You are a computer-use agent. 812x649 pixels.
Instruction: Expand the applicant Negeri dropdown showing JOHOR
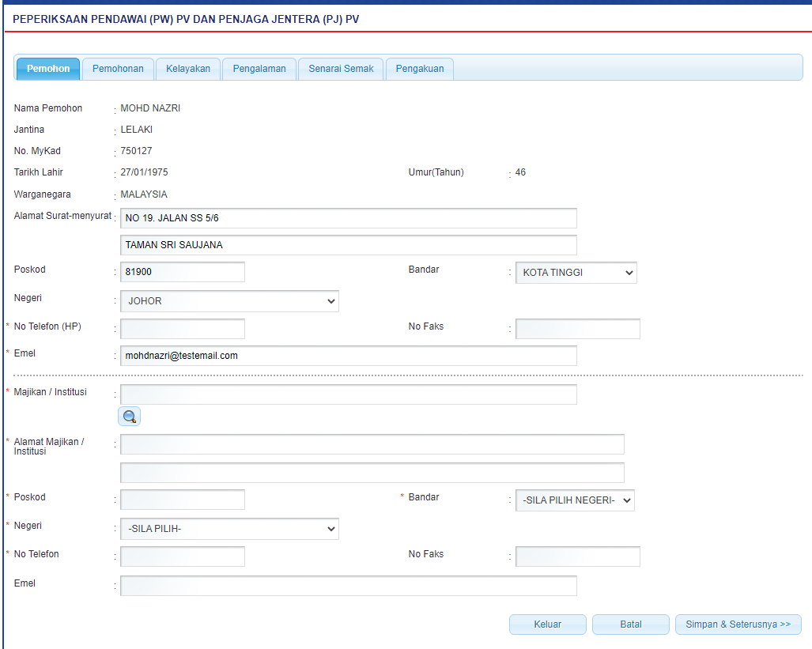[x=229, y=301]
